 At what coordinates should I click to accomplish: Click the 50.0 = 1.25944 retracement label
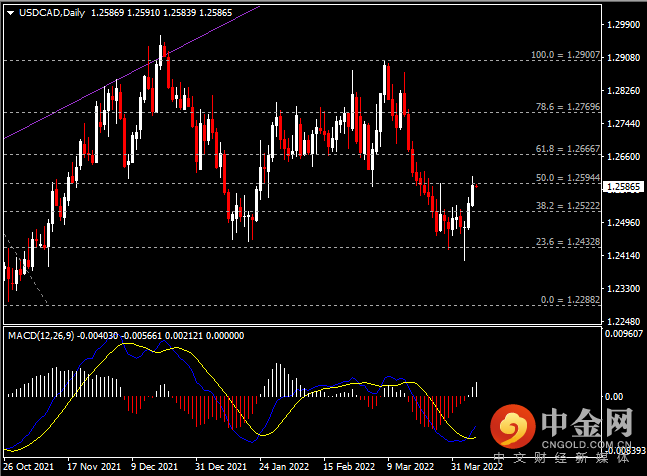[567, 177]
